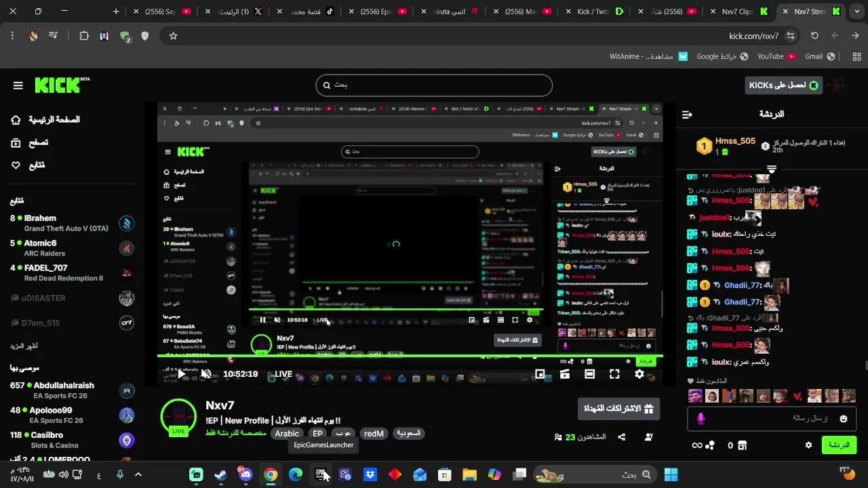Open picture-in-picture mini player
Image resolution: width=868 pixels, height=488 pixels.
540,374
